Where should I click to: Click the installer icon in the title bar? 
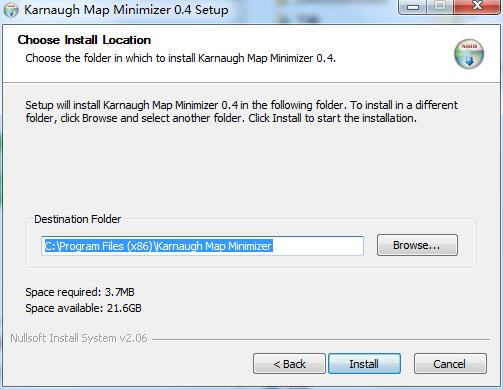click(11, 10)
